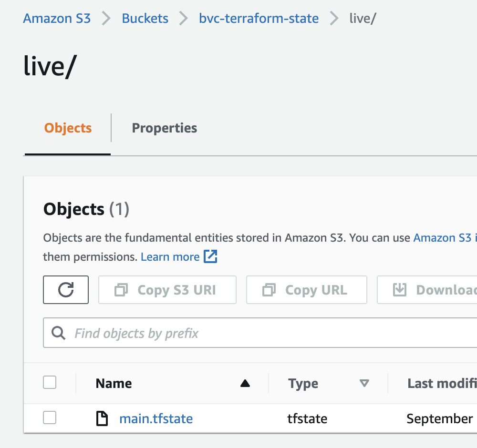This screenshot has height=448, width=477.
Task: Sort by Type using the down arrow
Action: [x=364, y=383]
